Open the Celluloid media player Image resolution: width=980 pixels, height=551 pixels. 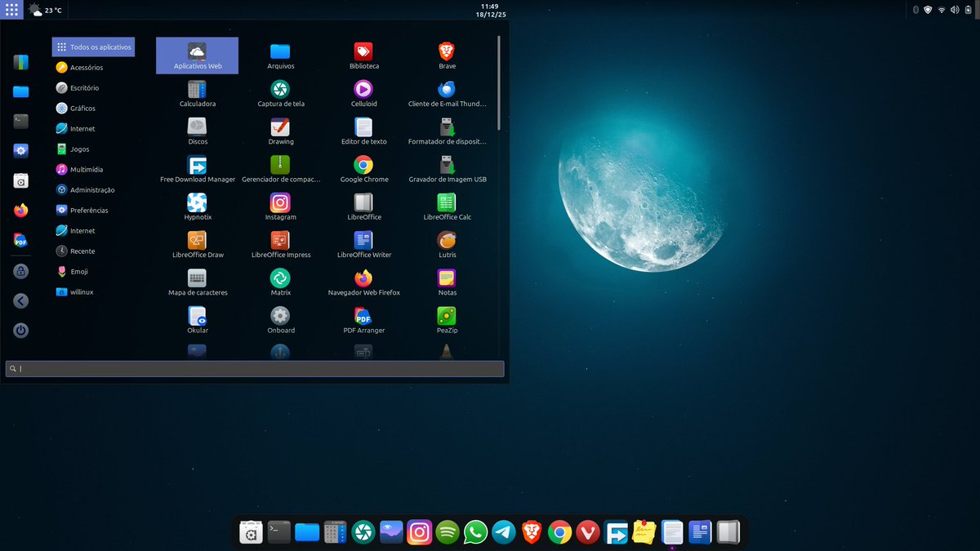pos(363,93)
